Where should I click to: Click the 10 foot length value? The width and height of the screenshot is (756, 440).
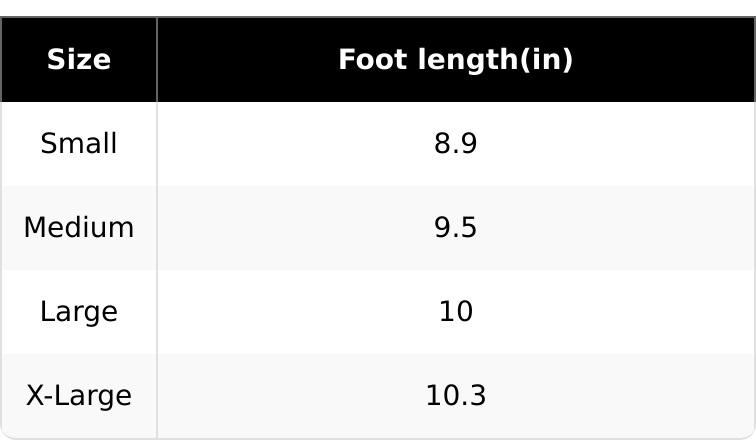coord(455,312)
